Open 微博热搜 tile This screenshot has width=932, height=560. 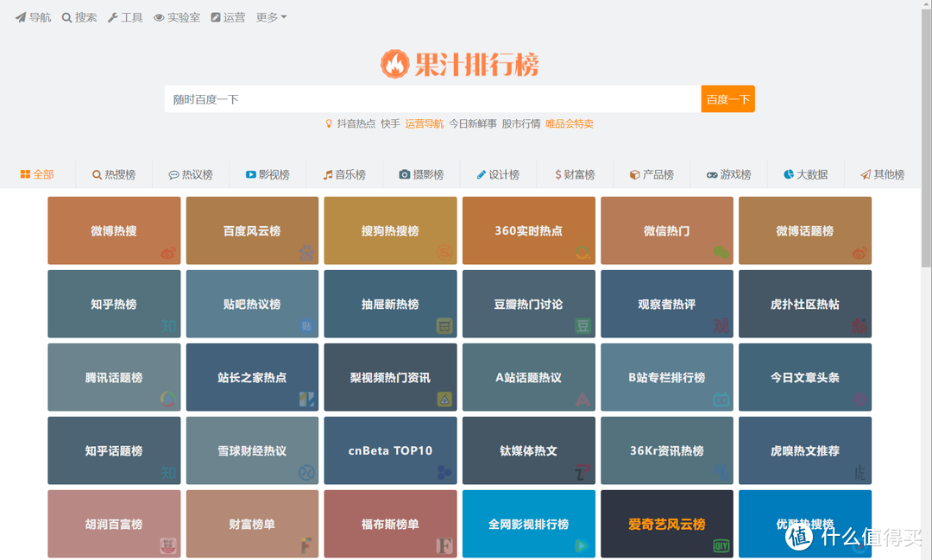(114, 230)
